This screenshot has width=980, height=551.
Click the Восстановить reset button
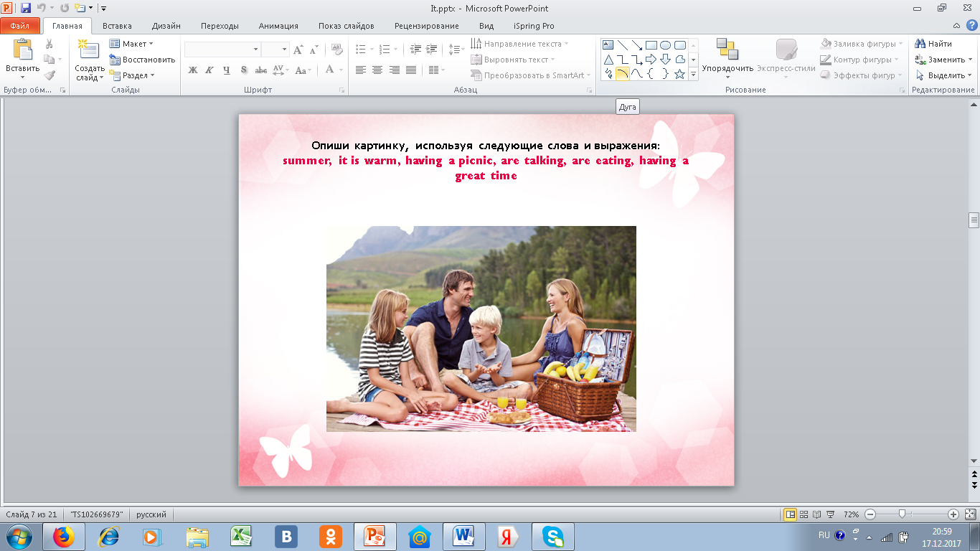(x=142, y=60)
